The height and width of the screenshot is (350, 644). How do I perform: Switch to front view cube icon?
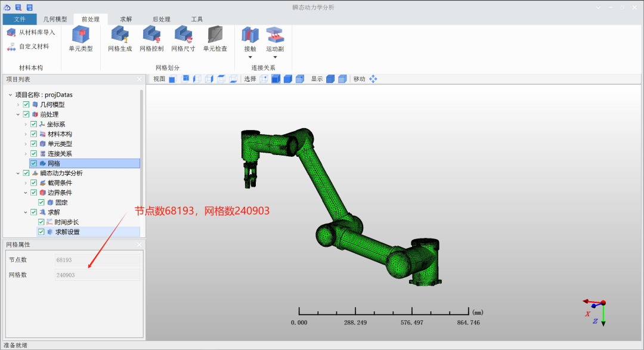172,79
